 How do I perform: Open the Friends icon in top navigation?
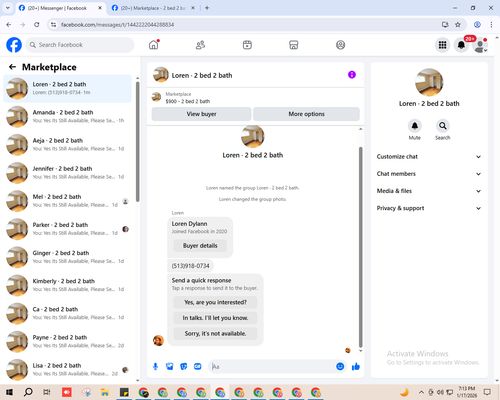click(200, 45)
